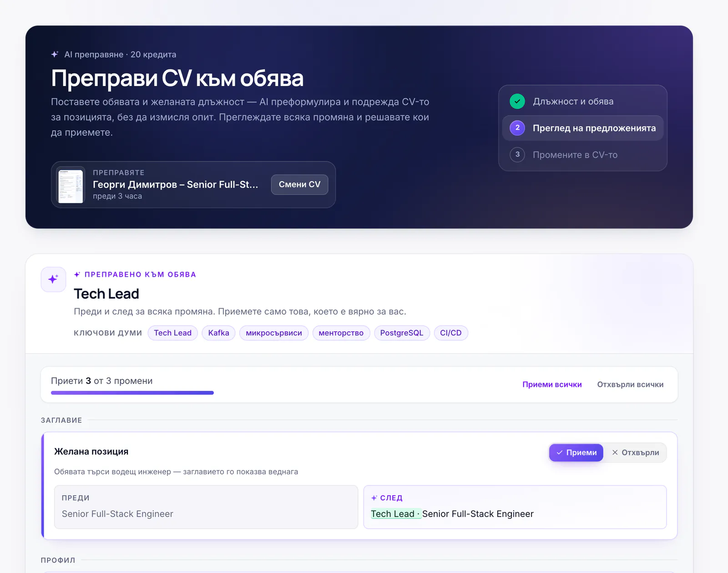Click the "Преправи CV към обява" heading
Image resolution: width=728 pixels, height=573 pixels.
pos(177,78)
